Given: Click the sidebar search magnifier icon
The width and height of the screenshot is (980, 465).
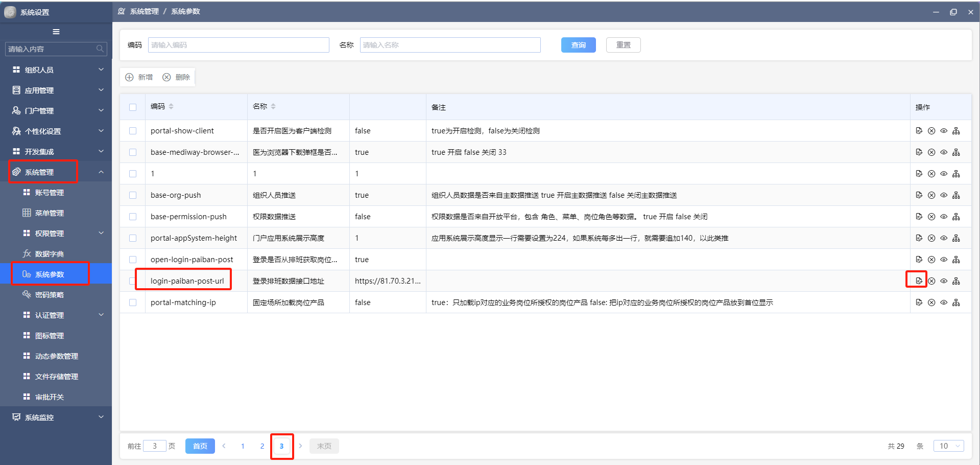Looking at the screenshot, I should pos(100,49).
